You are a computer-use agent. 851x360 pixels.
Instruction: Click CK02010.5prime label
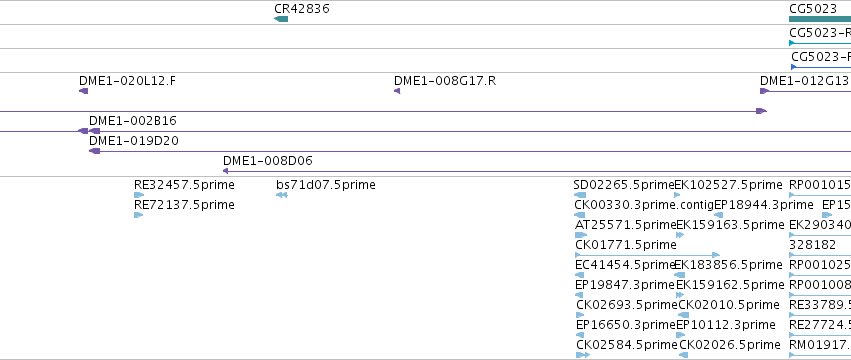pos(729,305)
